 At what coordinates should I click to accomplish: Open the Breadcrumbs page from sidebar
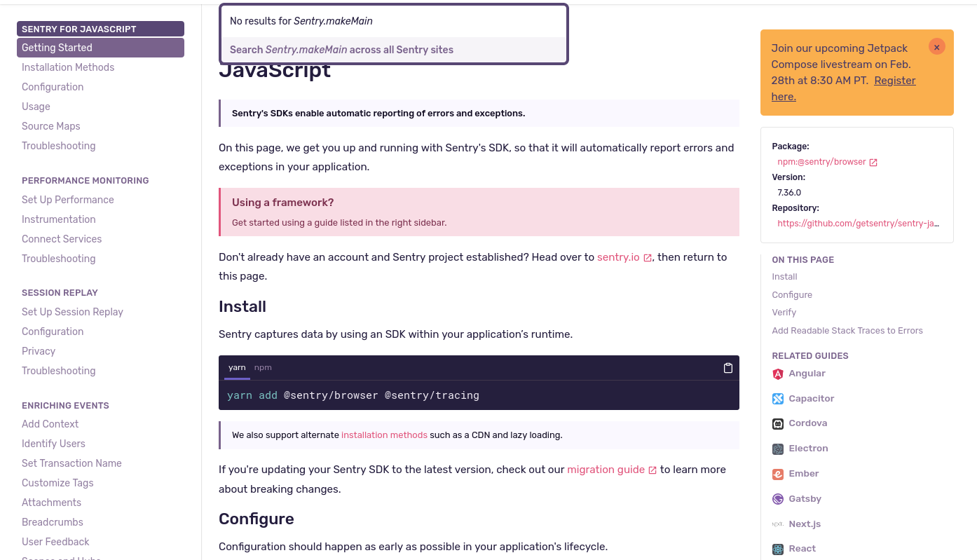tap(53, 522)
